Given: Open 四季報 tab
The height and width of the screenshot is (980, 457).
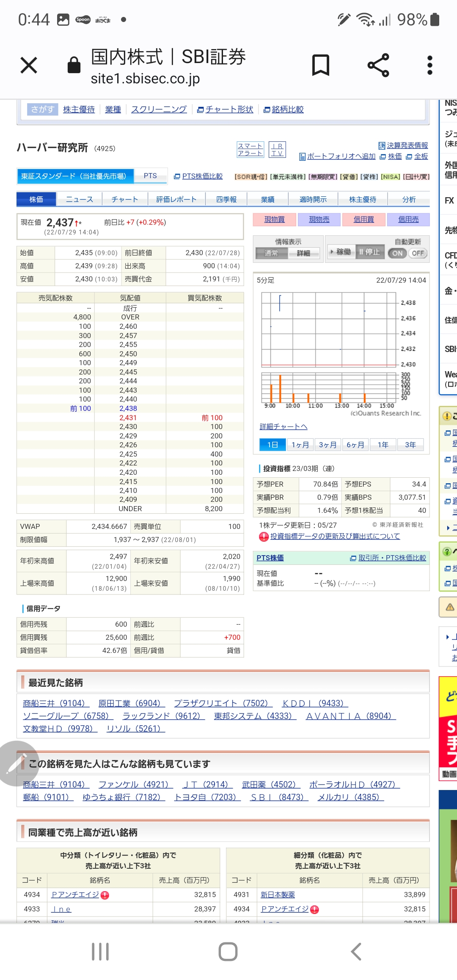Looking at the screenshot, I should click(226, 199).
